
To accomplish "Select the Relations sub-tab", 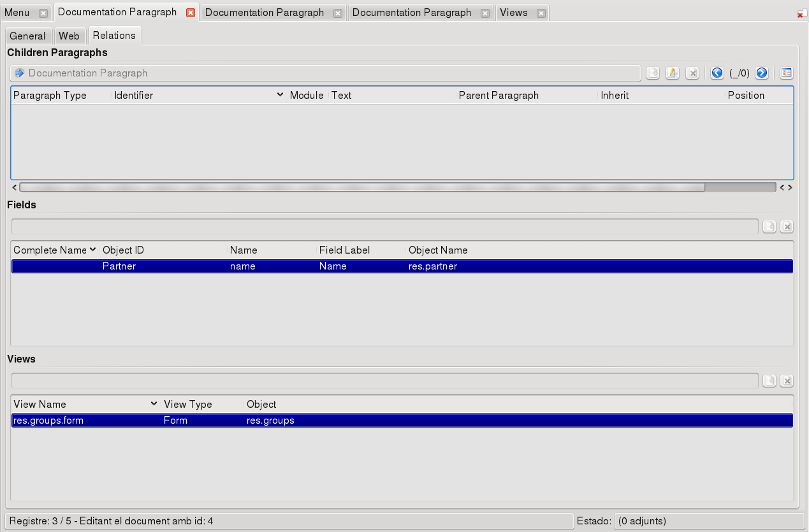I will (x=114, y=35).
